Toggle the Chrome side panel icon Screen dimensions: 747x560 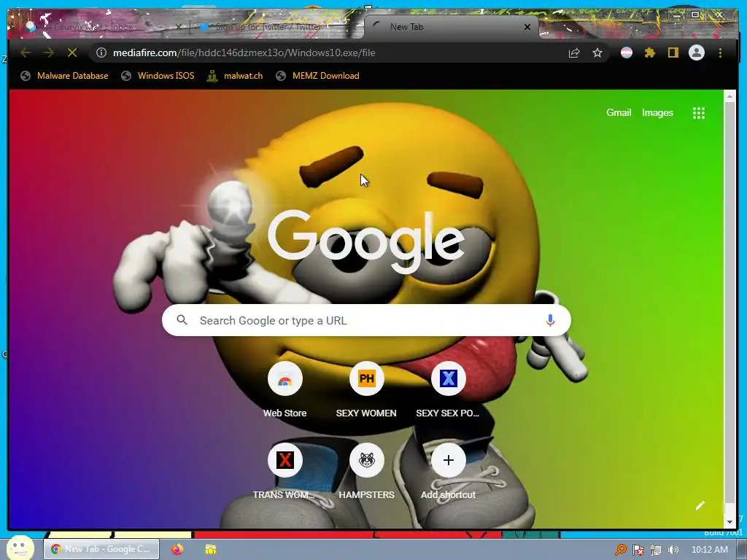[673, 52]
